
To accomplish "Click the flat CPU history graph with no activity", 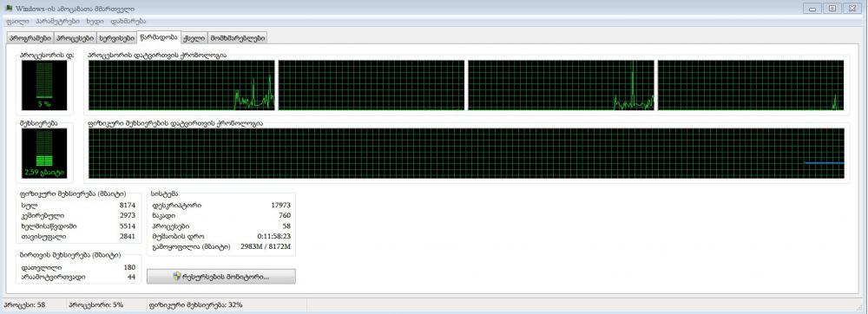I will tap(372, 85).
